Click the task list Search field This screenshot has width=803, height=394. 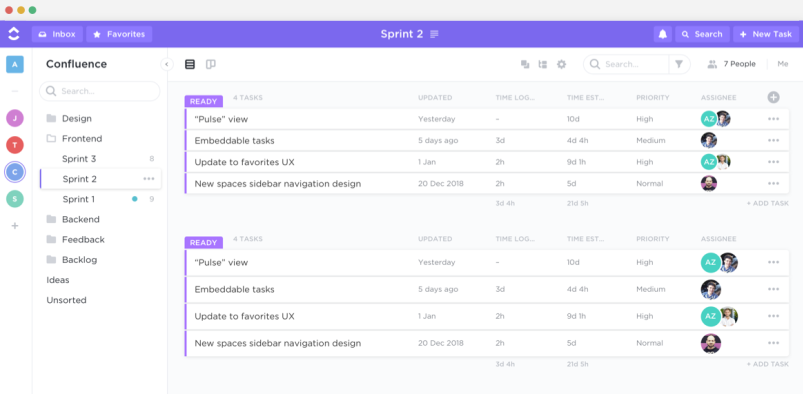click(x=627, y=64)
